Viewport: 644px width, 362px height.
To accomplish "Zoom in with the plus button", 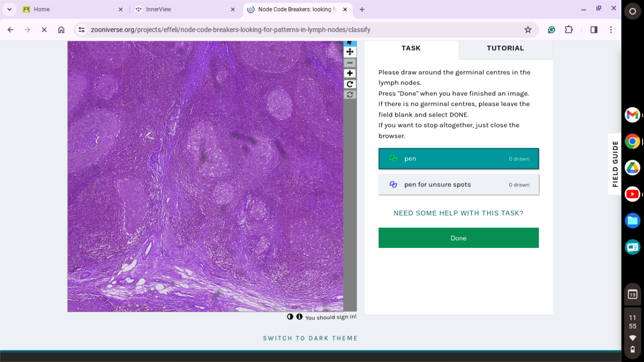I will click(350, 73).
